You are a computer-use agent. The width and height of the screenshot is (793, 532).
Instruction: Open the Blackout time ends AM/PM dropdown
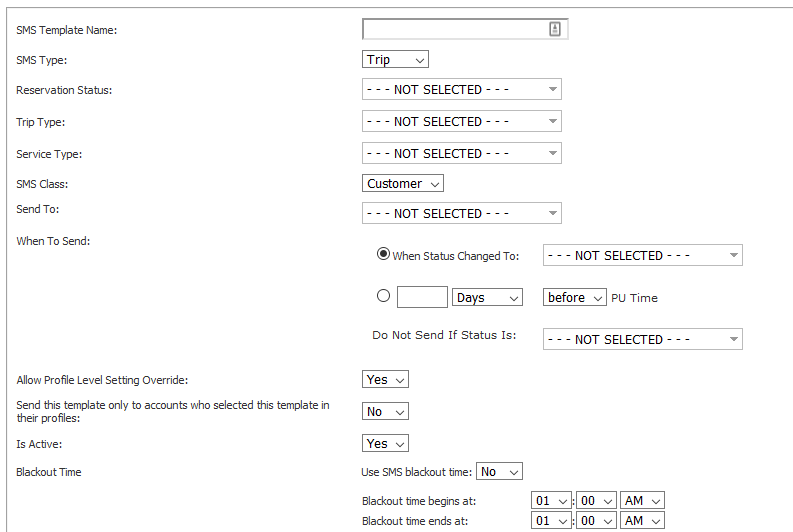coord(642,522)
